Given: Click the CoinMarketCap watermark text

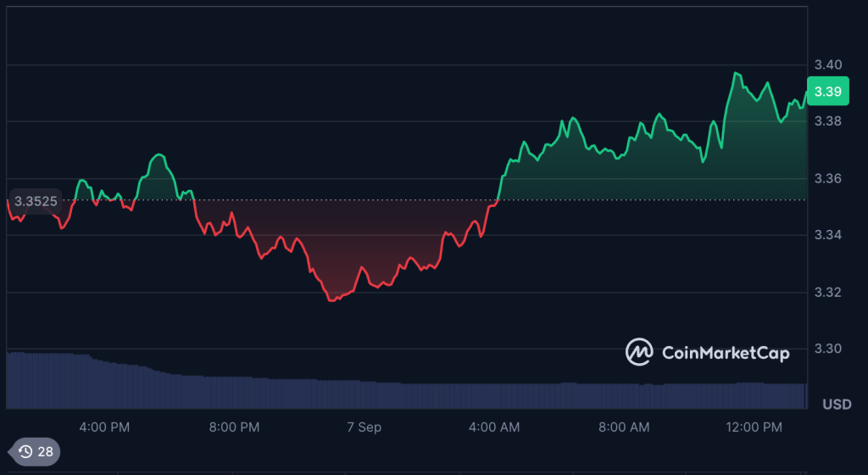Looking at the screenshot, I should click(724, 352).
